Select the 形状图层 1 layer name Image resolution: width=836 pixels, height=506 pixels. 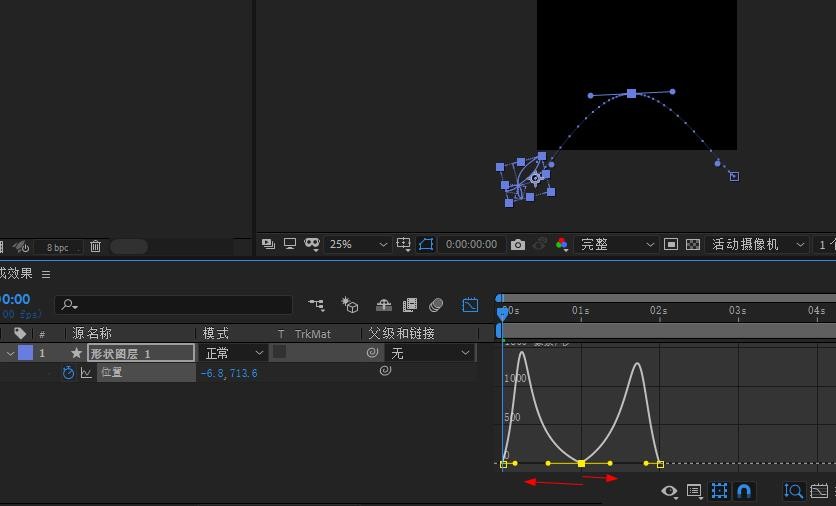(141, 353)
